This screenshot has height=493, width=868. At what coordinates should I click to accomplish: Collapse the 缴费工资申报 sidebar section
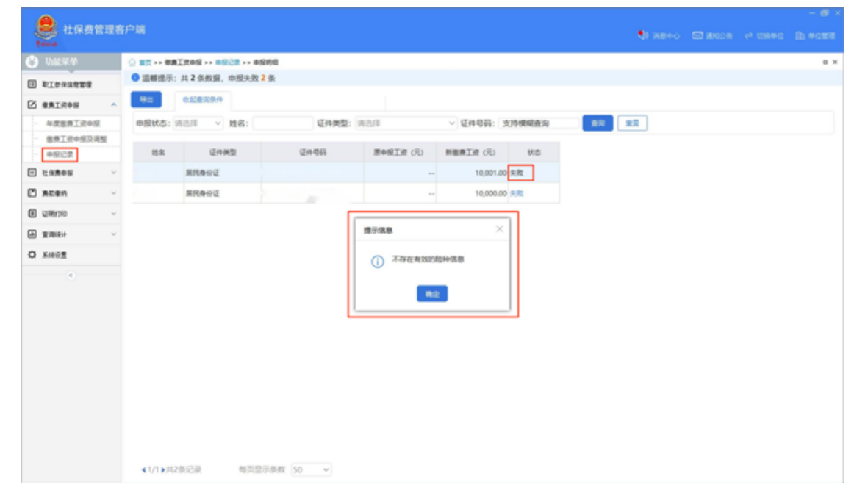113,106
